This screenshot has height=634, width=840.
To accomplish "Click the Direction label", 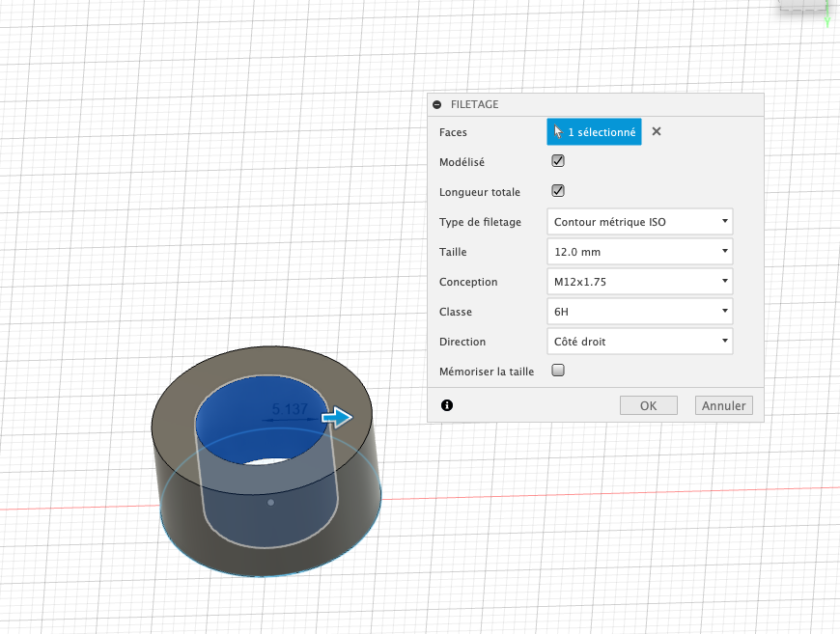I will [462, 342].
